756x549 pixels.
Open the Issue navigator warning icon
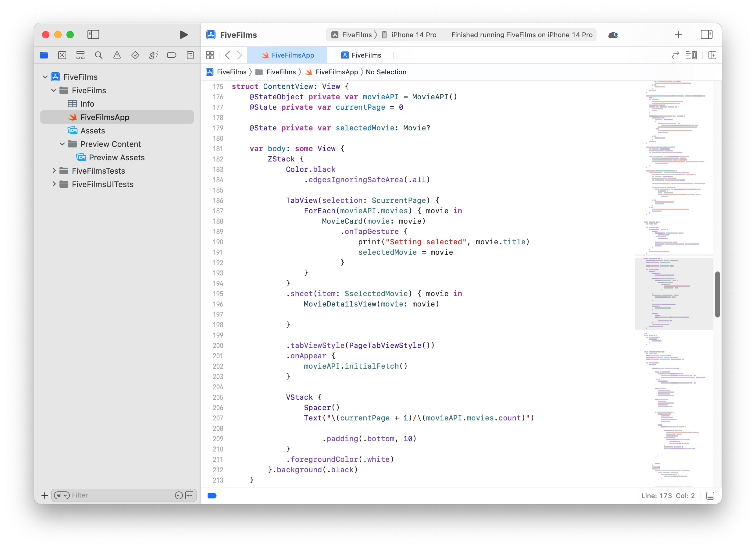click(117, 55)
